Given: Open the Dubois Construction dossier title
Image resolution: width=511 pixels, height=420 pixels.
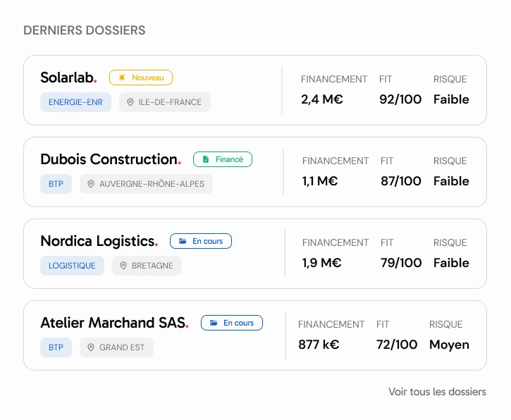Looking at the screenshot, I should (x=111, y=159).
